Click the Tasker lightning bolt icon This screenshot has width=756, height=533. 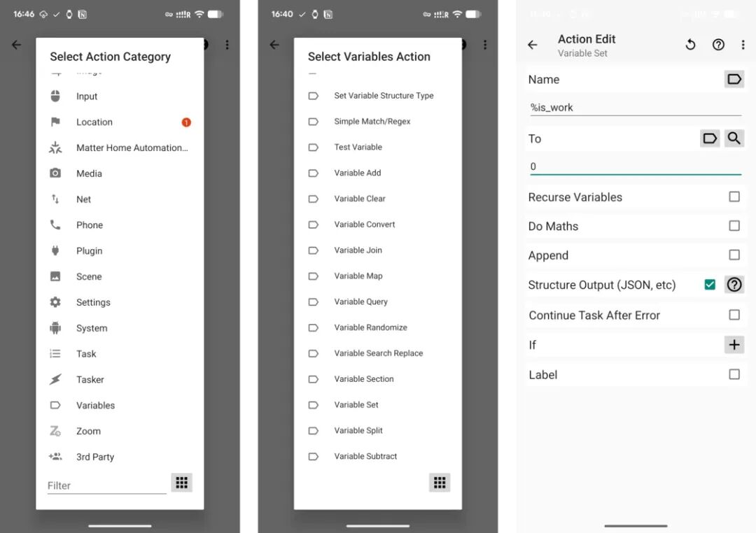coord(55,379)
